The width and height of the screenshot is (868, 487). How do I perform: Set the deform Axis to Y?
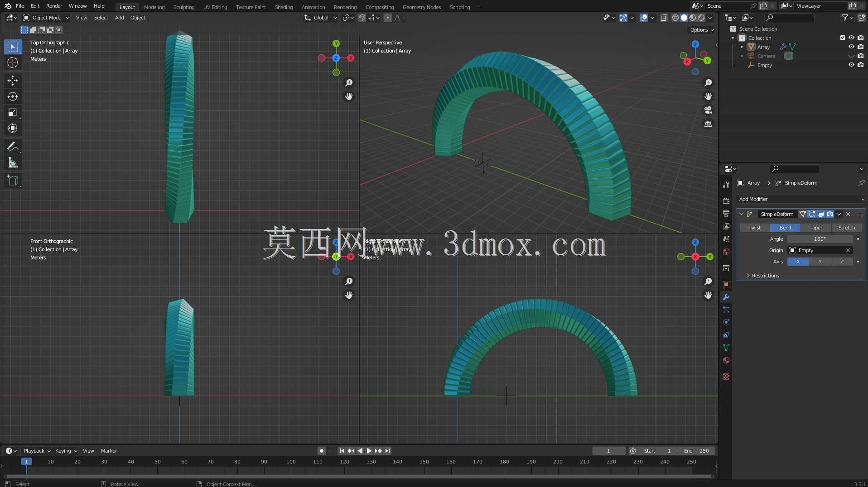coord(820,262)
